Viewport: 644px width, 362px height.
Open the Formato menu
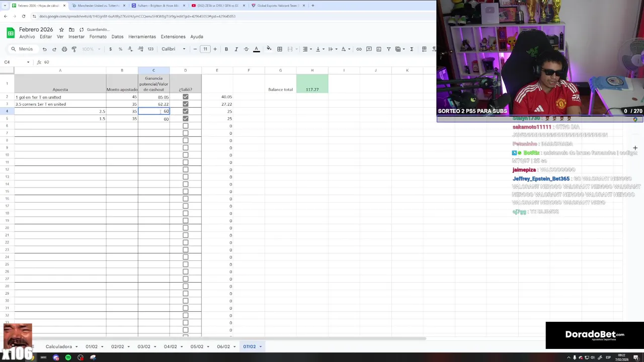[98, 37]
